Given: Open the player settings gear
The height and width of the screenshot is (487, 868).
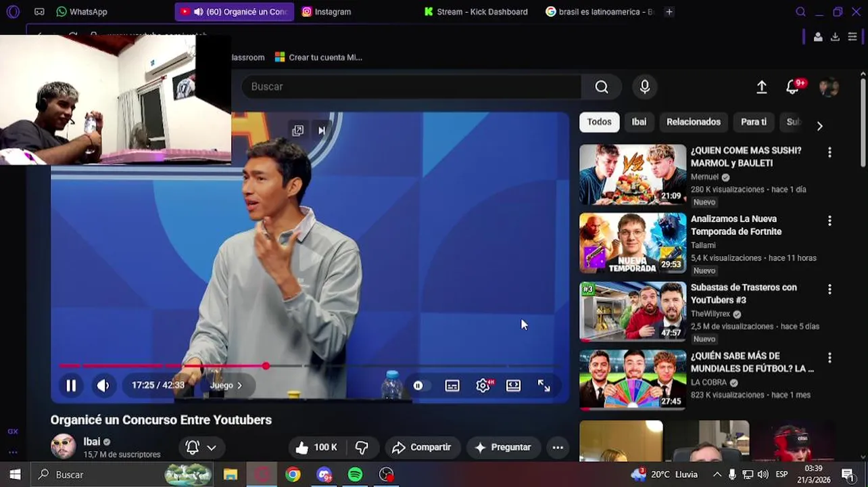Looking at the screenshot, I should pyautogui.click(x=483, y=386).
